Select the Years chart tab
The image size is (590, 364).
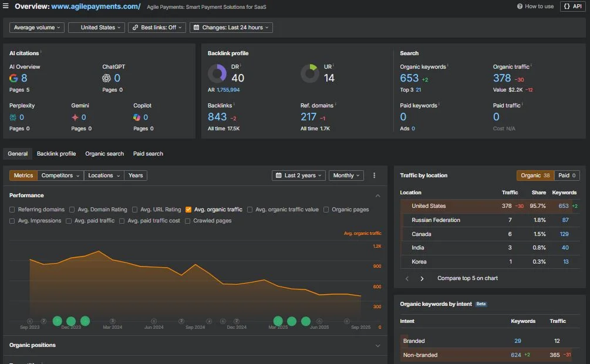coord(136,176)
